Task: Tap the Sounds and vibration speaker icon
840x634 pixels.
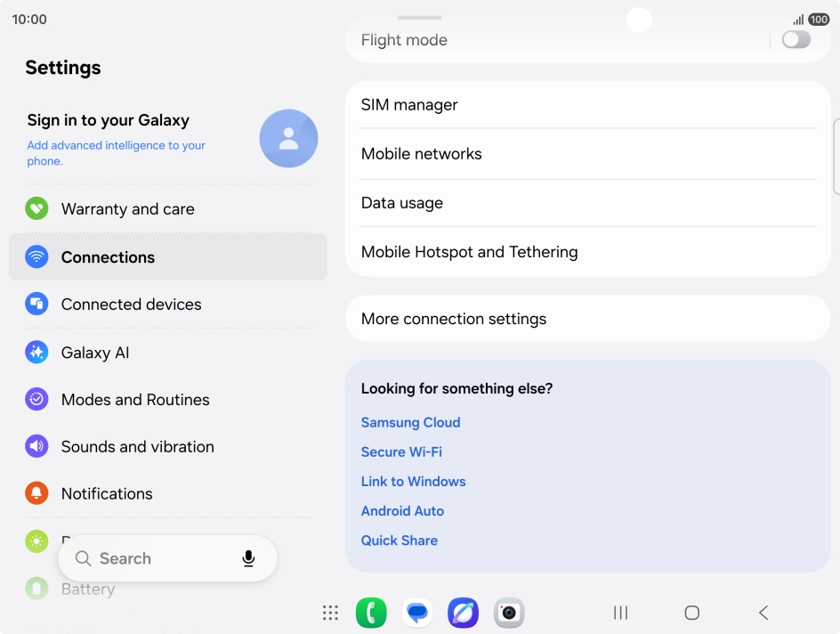Action: [x=36, y=446]
